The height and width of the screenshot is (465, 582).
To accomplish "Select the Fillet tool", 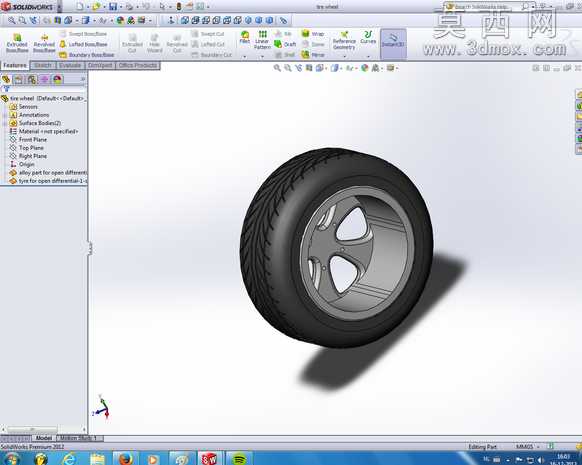I will pos(245,37).
